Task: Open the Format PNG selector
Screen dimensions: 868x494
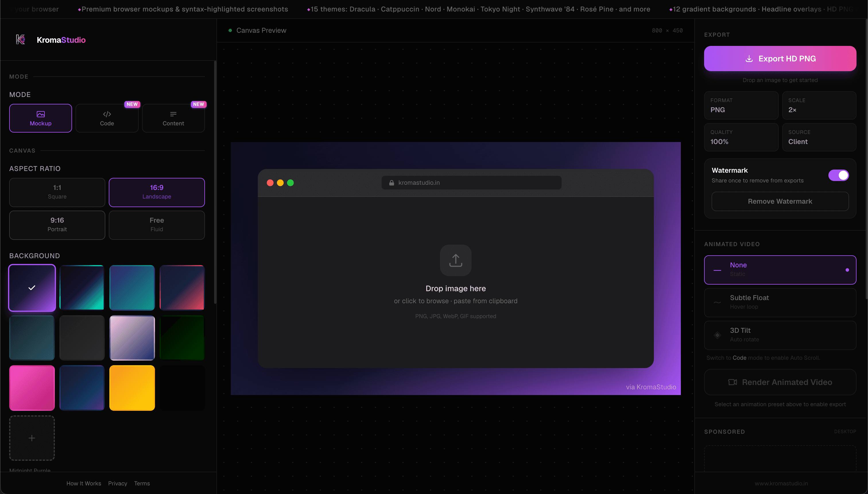Action: click(x=741, y=106)
